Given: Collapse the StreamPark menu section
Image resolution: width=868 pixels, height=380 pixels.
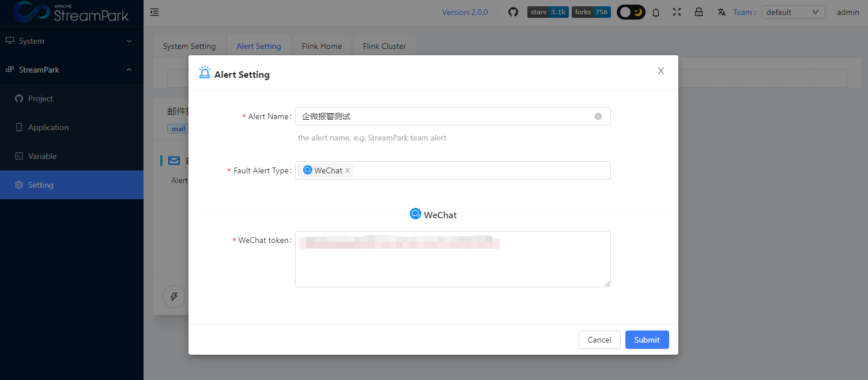Looking at the screenshot, I should (71, 70).
